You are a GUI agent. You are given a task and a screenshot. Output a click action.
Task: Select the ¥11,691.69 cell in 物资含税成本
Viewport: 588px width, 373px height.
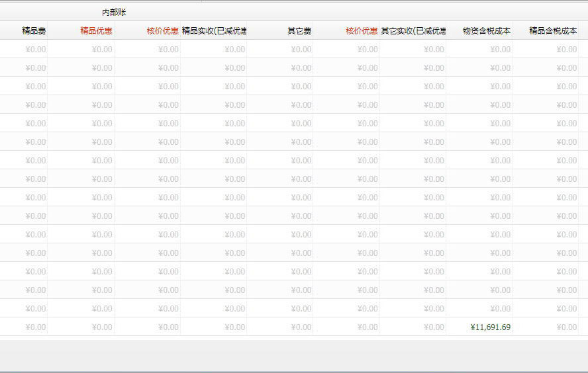(490, 327)
